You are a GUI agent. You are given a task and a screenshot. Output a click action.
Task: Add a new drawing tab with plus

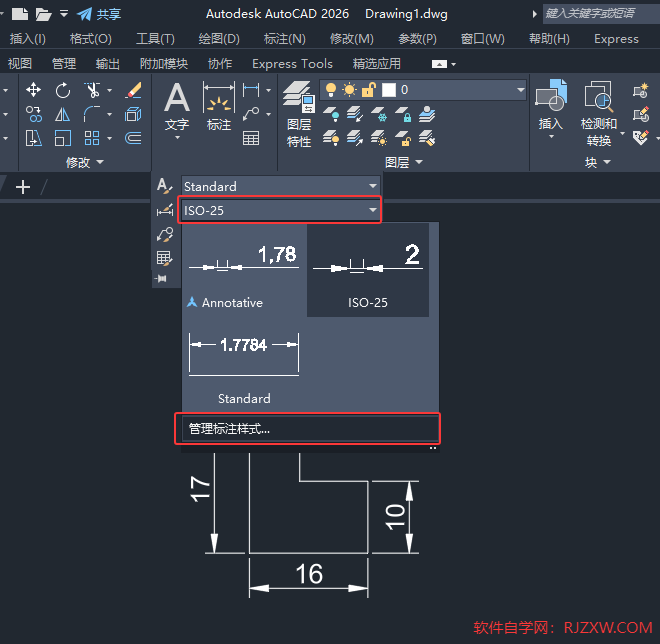[x=23, y=186]
